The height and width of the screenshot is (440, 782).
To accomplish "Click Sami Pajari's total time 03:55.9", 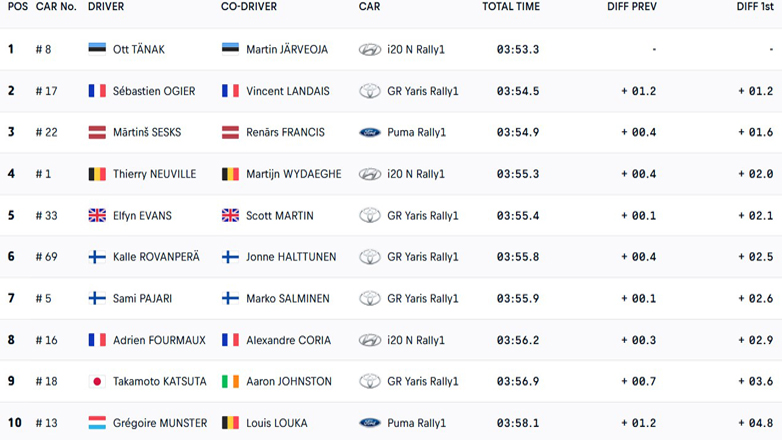I will (x=517, y=298).
